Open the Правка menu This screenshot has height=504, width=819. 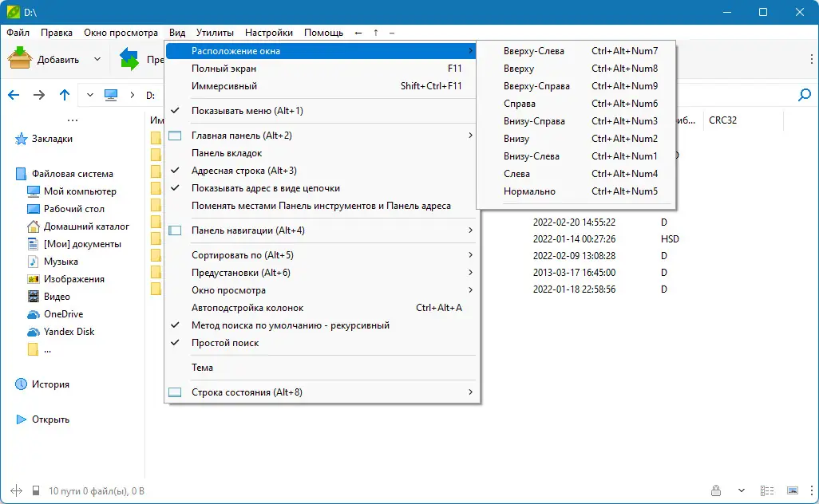(x=57, y=33)
